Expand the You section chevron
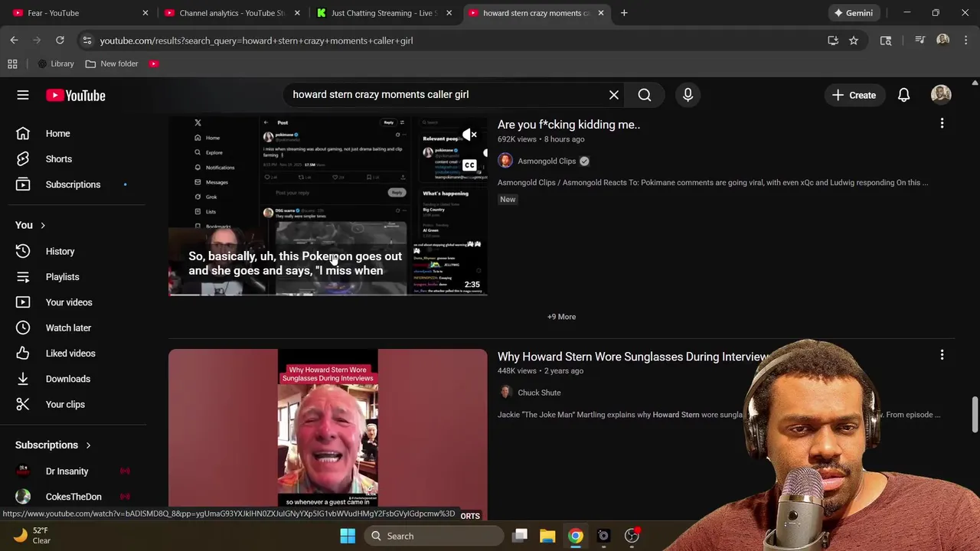980x551 pixels. coord(43,225)
